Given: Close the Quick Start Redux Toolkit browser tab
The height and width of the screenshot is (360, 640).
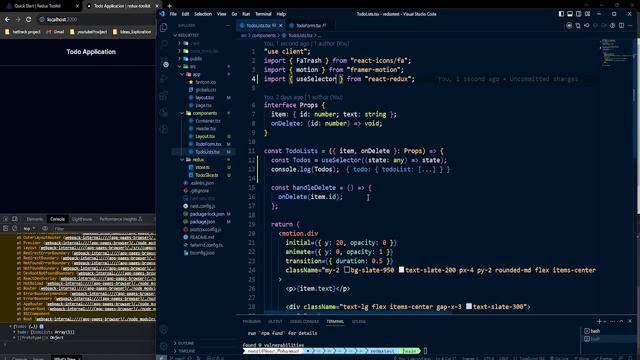Looking at the screenshot, I should click(x=77, y=6).
